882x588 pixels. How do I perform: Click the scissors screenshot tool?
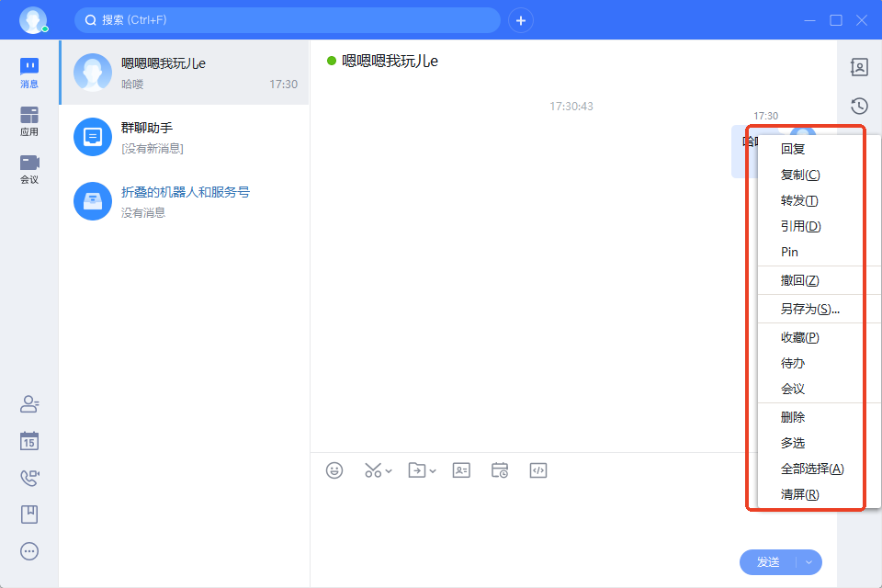point(373,470)
